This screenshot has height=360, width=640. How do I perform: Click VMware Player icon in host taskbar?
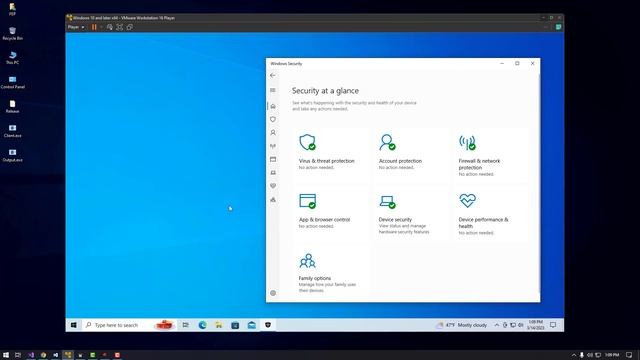68,355
